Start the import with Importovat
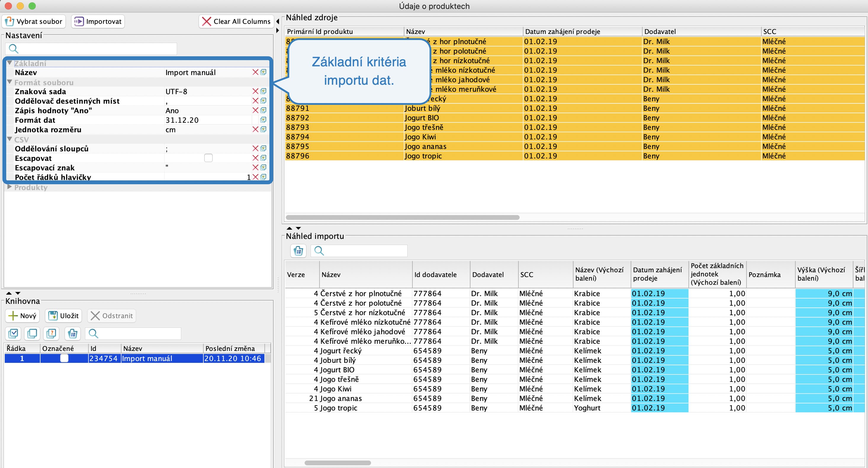Screen dimensions: 868x468 tap(98, 22)
